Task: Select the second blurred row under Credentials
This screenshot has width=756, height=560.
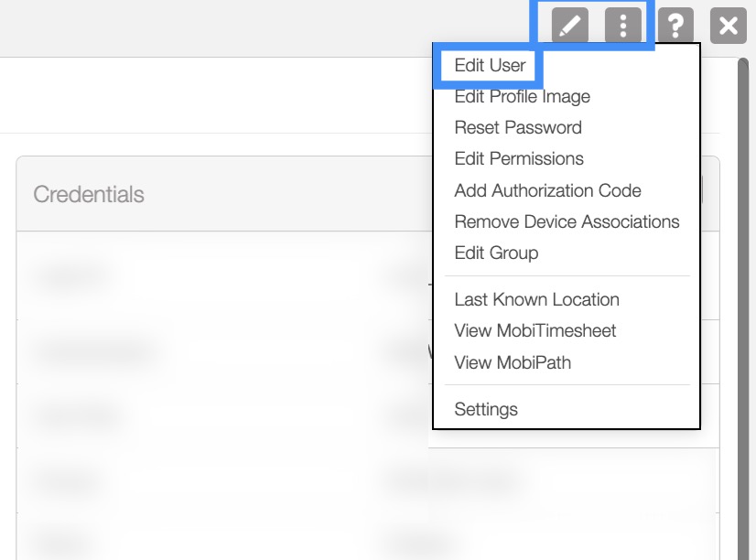Action: [220, 351]
